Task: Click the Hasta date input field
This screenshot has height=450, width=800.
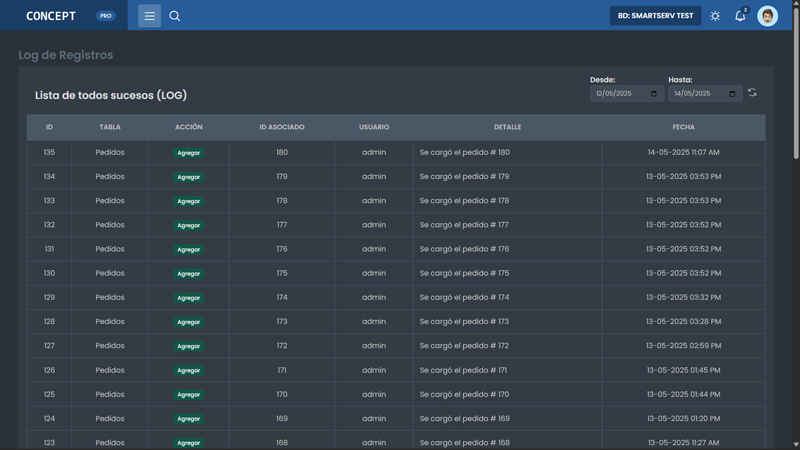Action: (x=697, y=94)
